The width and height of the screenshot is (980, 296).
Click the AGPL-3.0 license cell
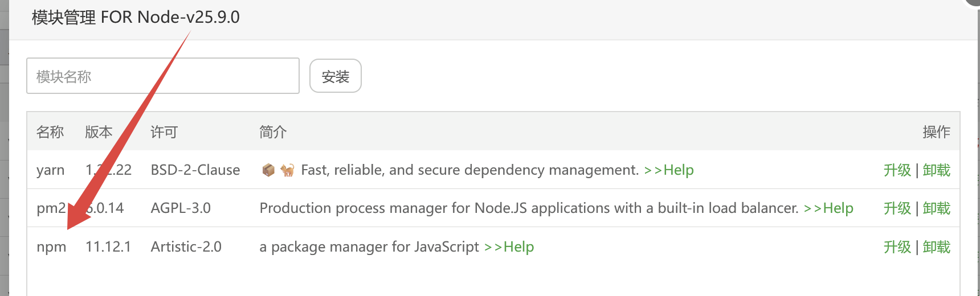coord(181,208)
